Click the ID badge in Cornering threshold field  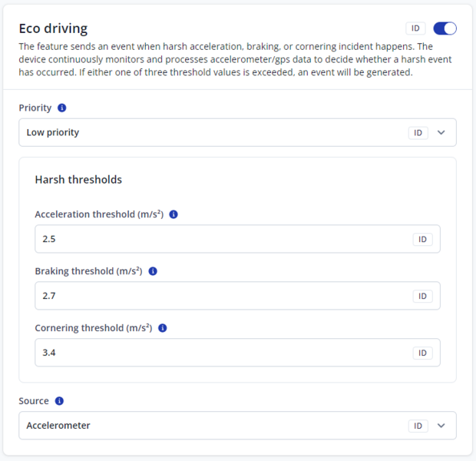(423, 353)
